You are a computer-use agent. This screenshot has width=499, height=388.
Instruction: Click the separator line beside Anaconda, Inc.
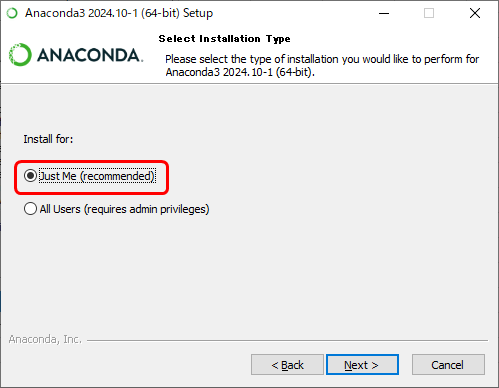(287, 341)
